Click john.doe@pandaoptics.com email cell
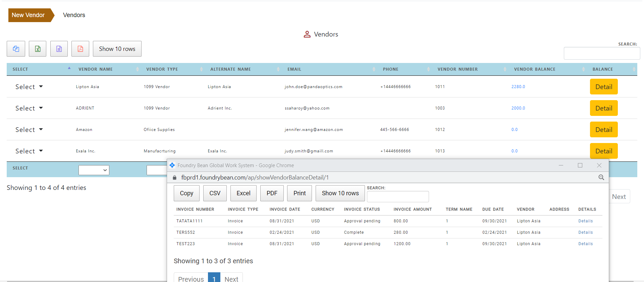Screen dimensions: 644x282 [314, 87]
